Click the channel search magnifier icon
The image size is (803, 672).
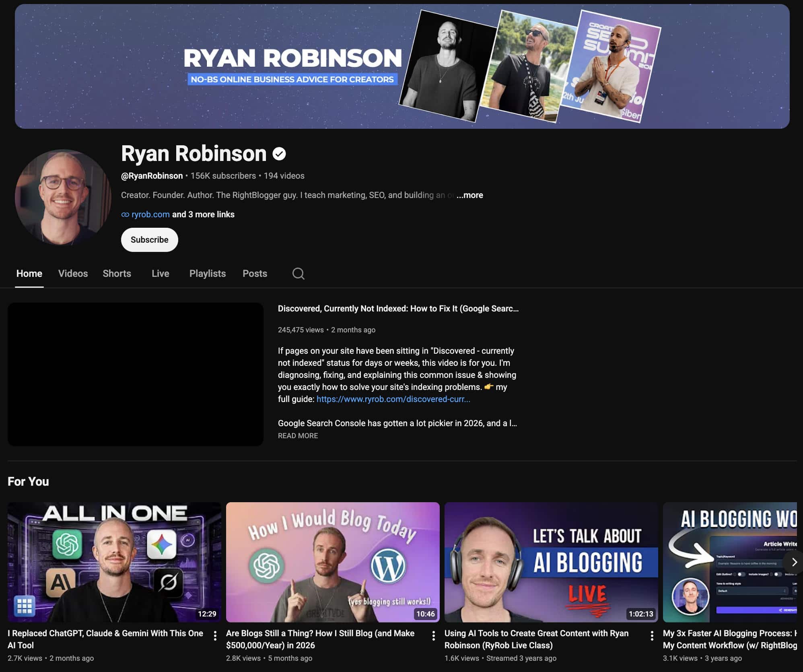point(298,274)
